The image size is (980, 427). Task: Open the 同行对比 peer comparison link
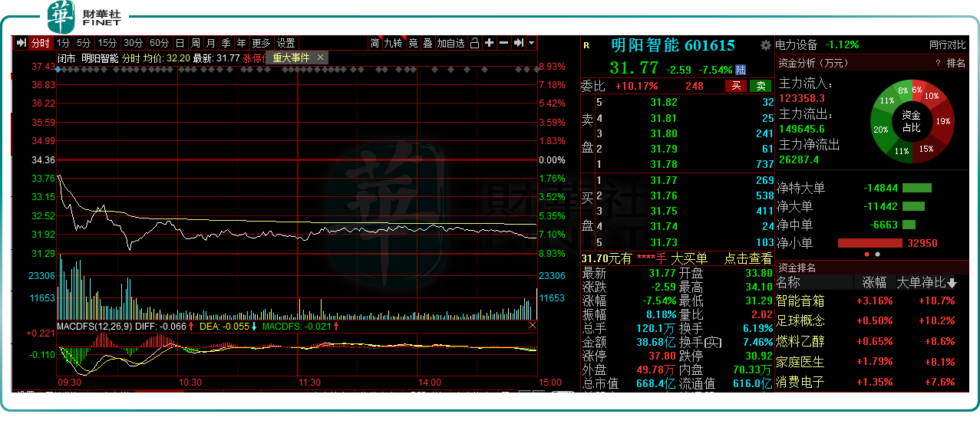947,45
